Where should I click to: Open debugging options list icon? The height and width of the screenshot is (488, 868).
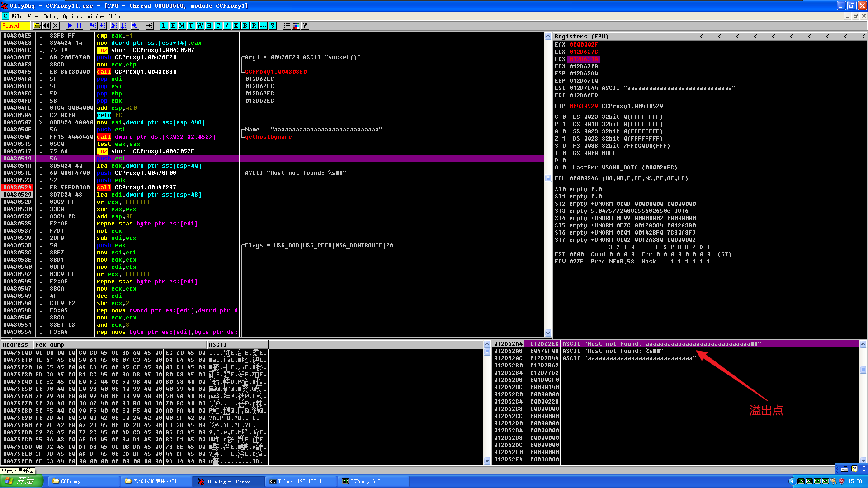tap(287, 26)
